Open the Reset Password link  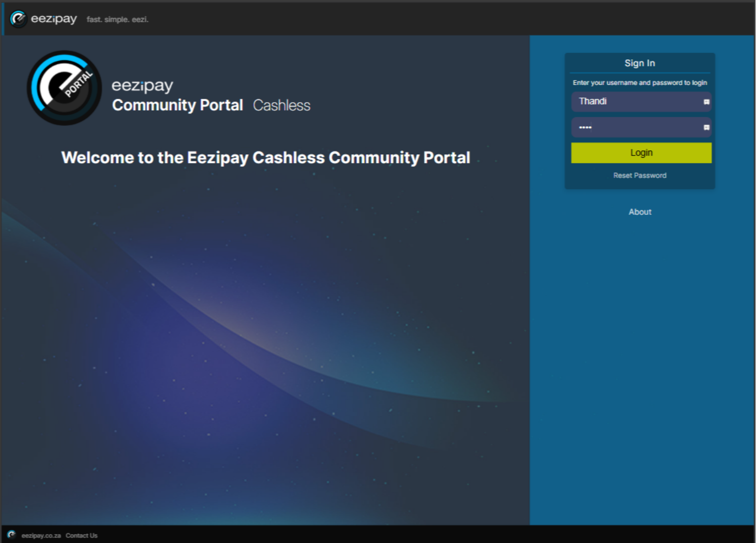[640, 175]
